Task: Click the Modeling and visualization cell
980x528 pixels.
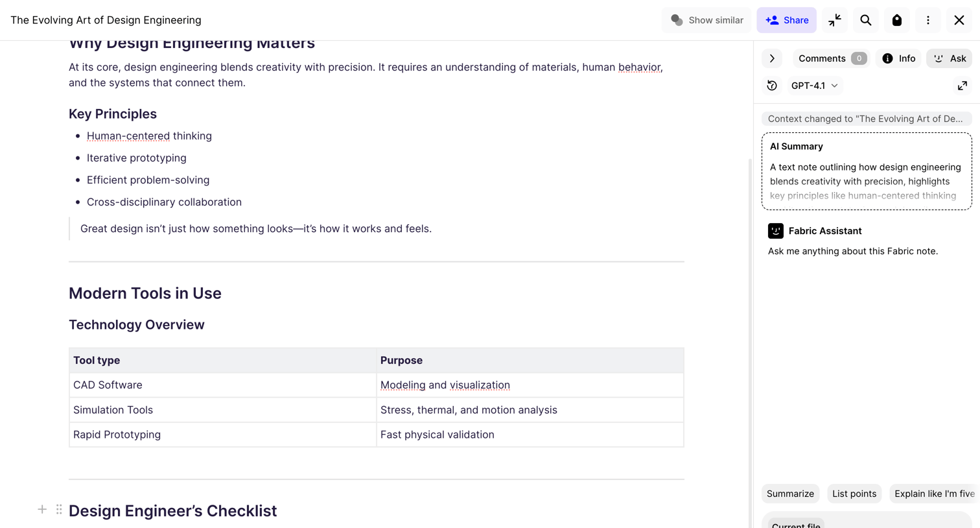Action: [x=530, y=385]
